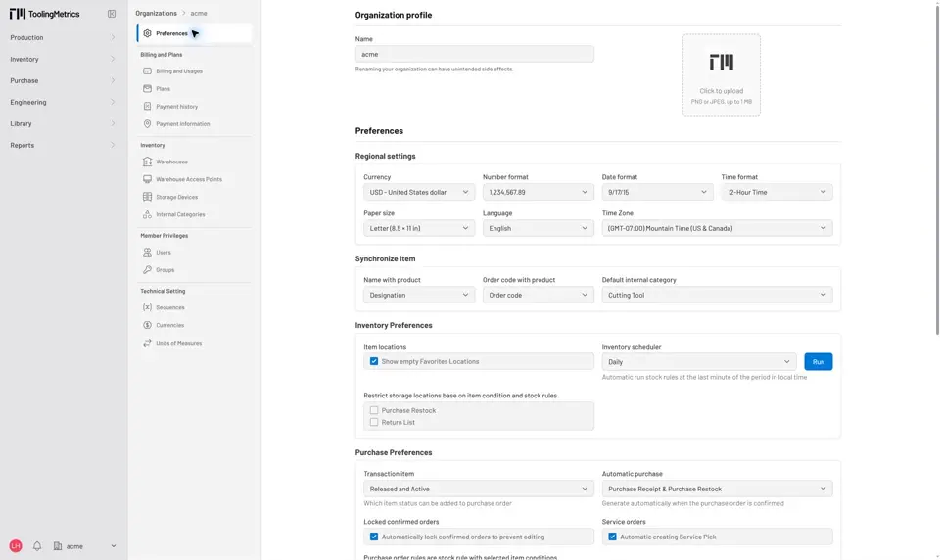Open the Order code with product dropdown
940x560 pixels.
538,295
